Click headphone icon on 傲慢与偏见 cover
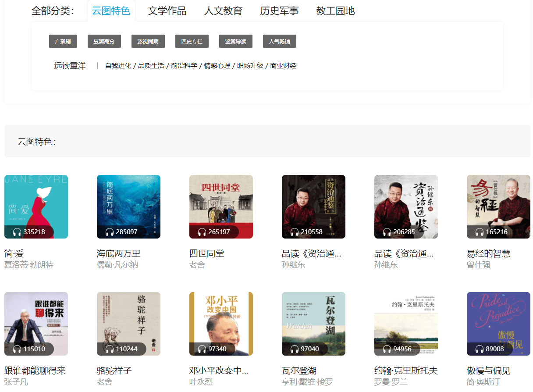The height and width of the screenshot is (392, 533). coord(480,349)
